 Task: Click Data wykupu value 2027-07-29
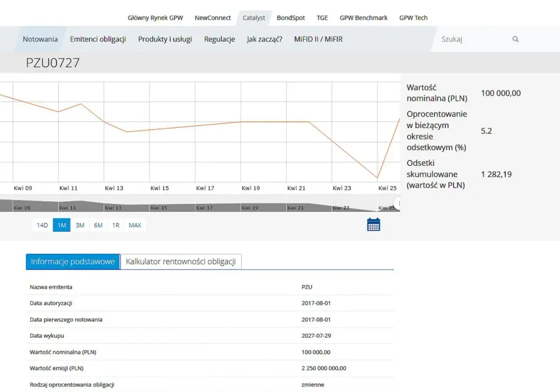316,335
